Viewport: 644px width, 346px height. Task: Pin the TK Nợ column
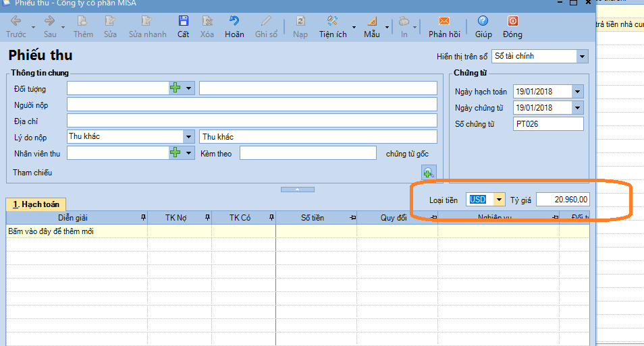click(x=207, y=218)
